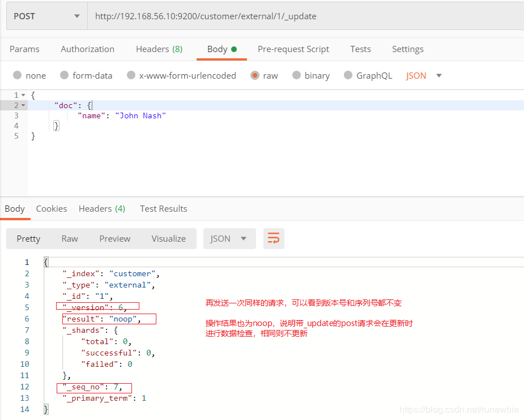Switch response view to Preview
Viewport: 524px width, 420px height.
(x=114, y=239)
